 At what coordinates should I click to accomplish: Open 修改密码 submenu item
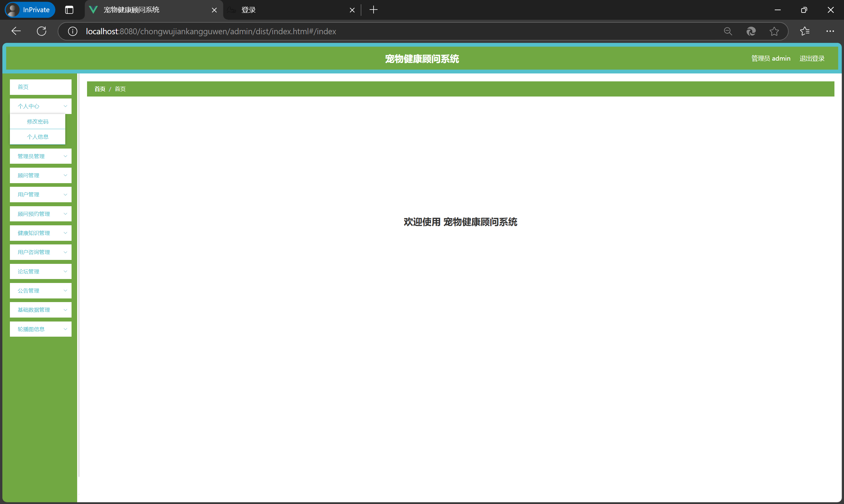click(x=37, y=122)
